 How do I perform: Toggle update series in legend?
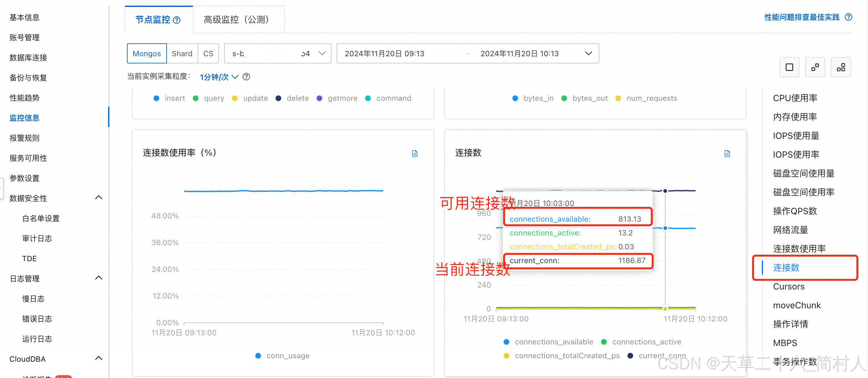250,98
